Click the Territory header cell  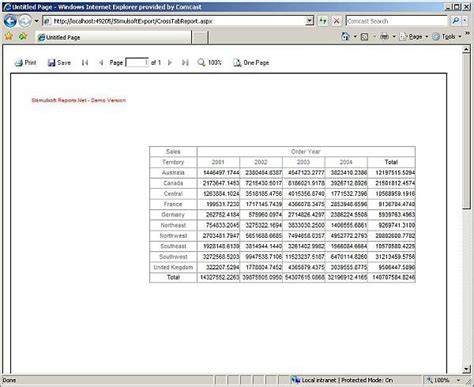click(173, 162)
